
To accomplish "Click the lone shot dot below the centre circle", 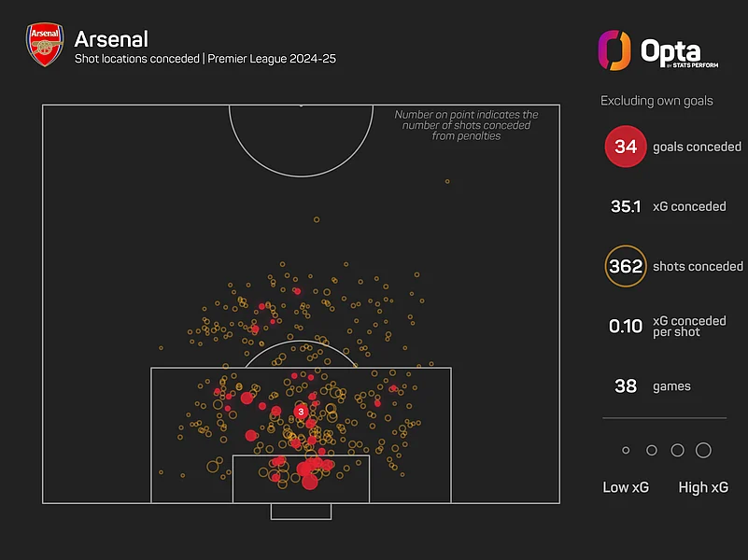I will (317, 219).
